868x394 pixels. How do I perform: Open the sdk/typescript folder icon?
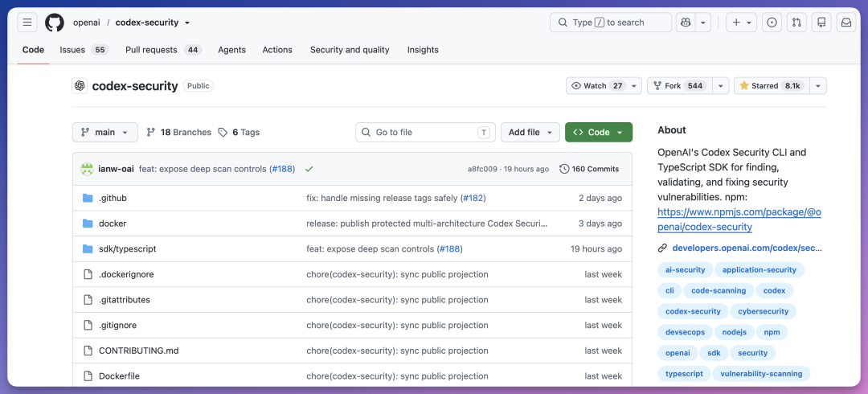pos(88,248)
